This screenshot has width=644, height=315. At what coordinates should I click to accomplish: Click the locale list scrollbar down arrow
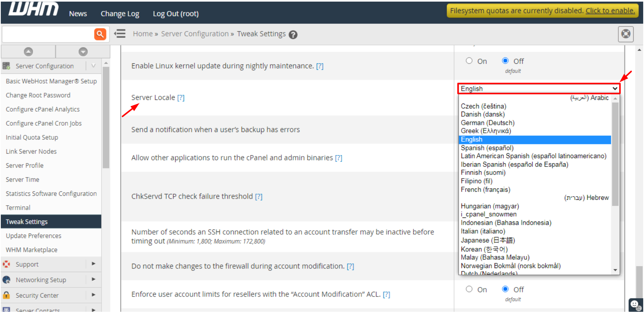[x=615, y=270]
